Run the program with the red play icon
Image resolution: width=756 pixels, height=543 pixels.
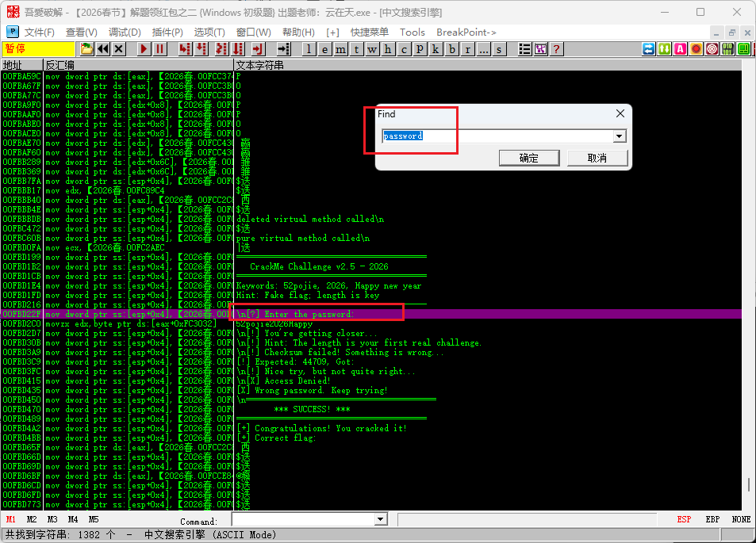click(144, 49)
